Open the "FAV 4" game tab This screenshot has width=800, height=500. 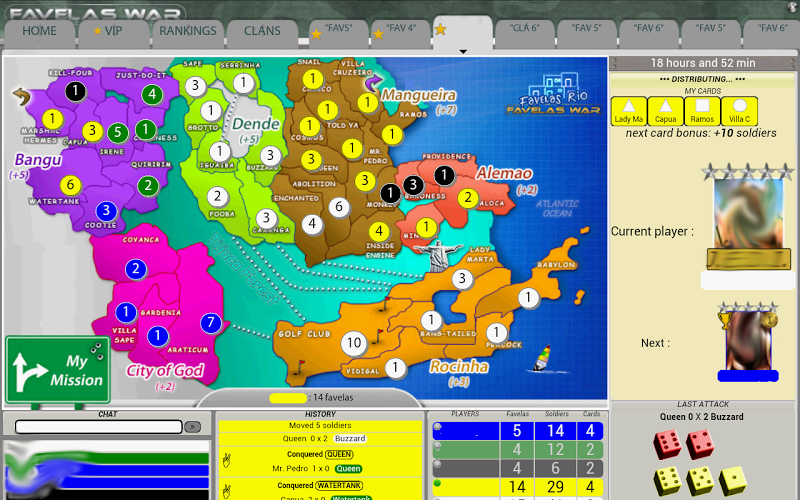tap(400, 29)
